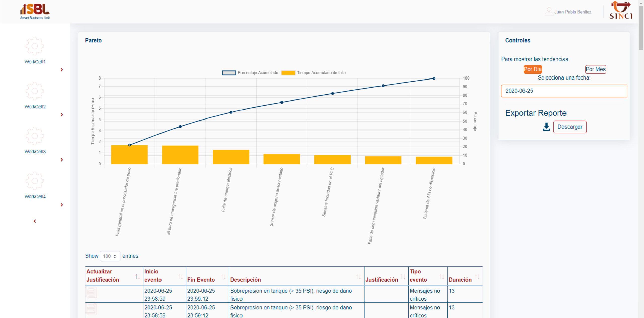Click the Senales forzadas en el PLC bar
Viewport: 644px width, 318px height.
click(332, 160)
